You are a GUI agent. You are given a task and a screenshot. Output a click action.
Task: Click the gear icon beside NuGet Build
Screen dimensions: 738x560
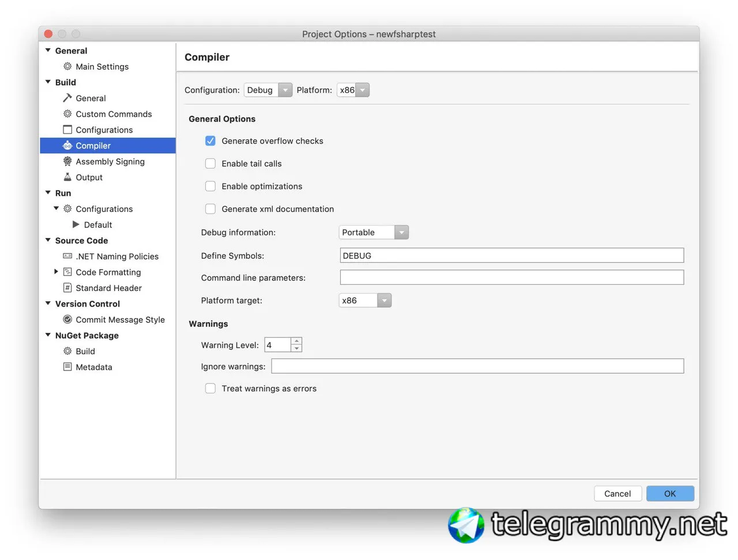pos(67,351)
